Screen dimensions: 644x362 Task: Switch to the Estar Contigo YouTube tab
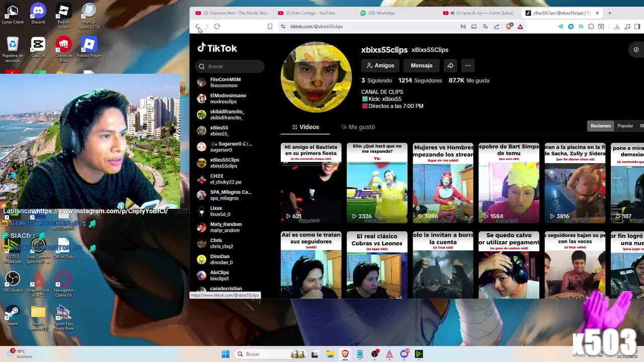click(x=315, y=13)
